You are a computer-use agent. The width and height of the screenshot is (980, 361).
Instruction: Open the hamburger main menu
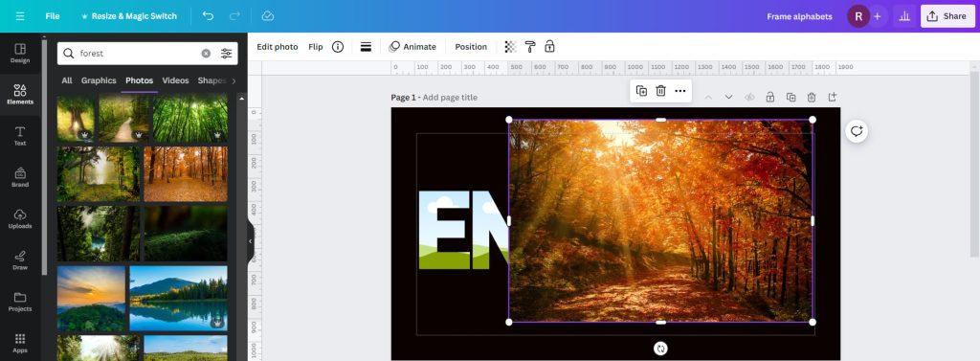pos(20,16)
